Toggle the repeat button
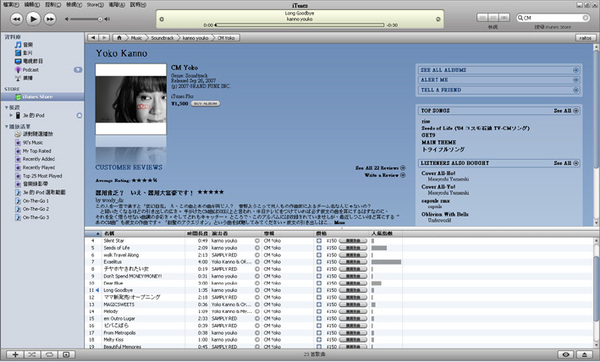The width and height of the screenshot is (600, 362). [49, 354]
